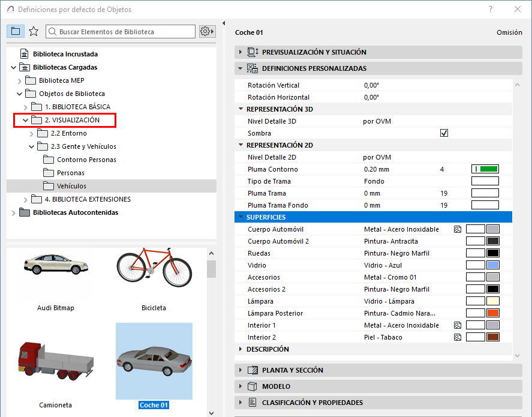Screen dimensions: 532x417
Task: Select the Contorno Personas folder
Action: tap(86, 160)
